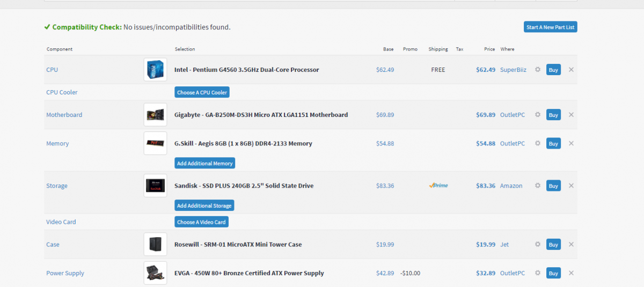Screen dimensions: 644x287
Task: Open Gigabyte GA-B250M-DS3H product name
Action: (x=261, y=115)
